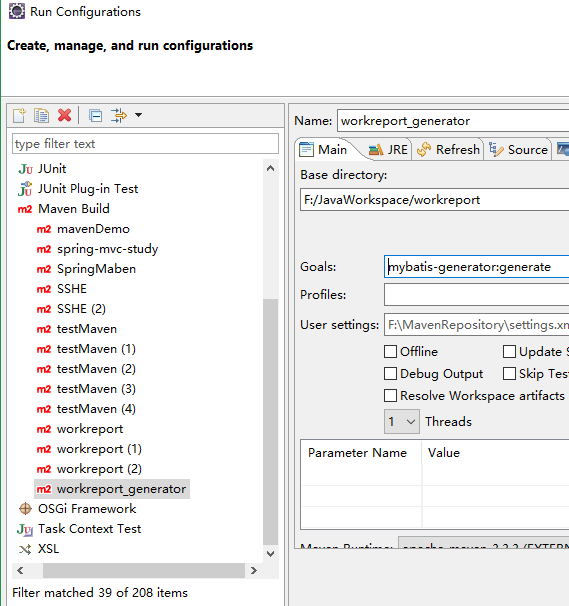Click the Run Configurations dialog title icon

17,11
